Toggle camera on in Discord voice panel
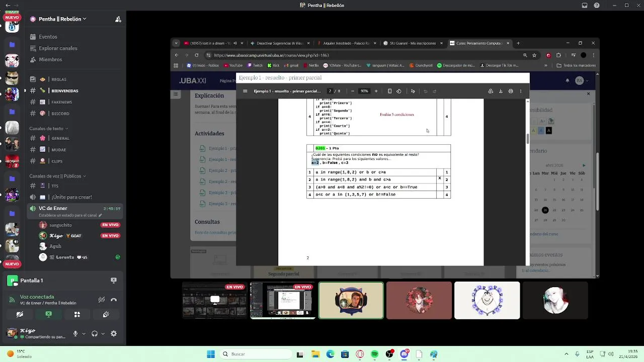This screenshot has width=644, height=362. tap(20, 314)
